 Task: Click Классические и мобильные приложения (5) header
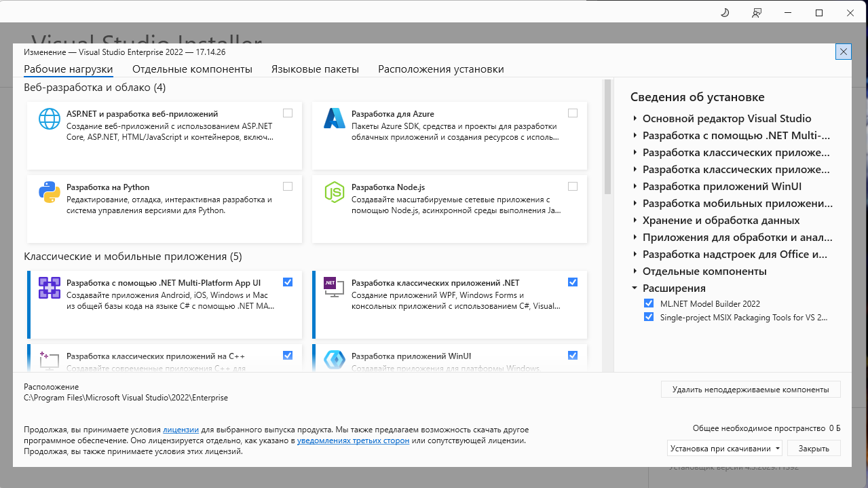point(132,257)
